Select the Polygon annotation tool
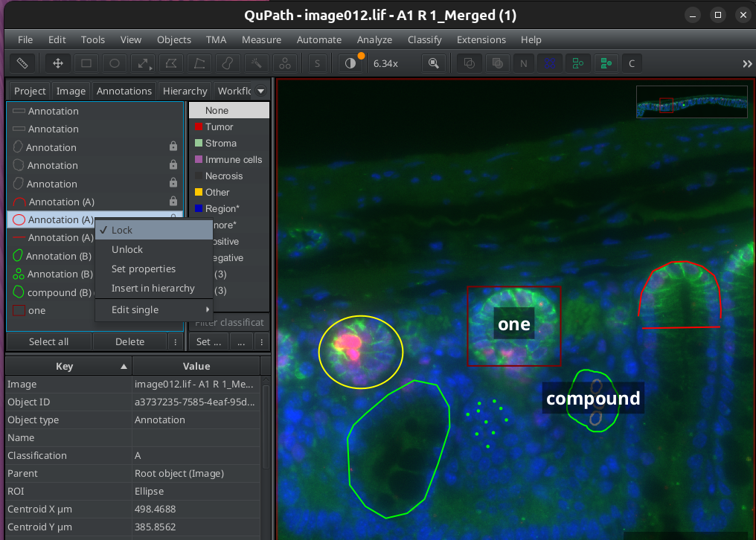The image size is (756, 540). tap(170, 63)
